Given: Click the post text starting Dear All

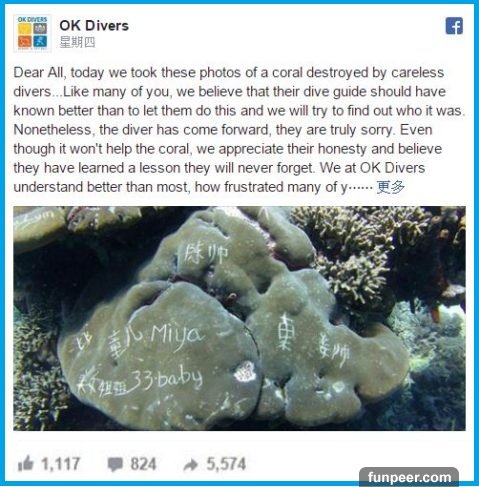Looking at the screenshot, I should [239, 130].
